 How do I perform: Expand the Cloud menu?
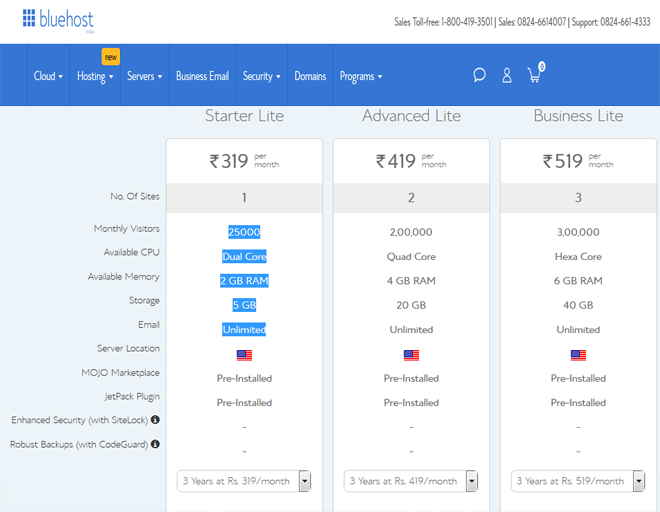coord(48,76)
